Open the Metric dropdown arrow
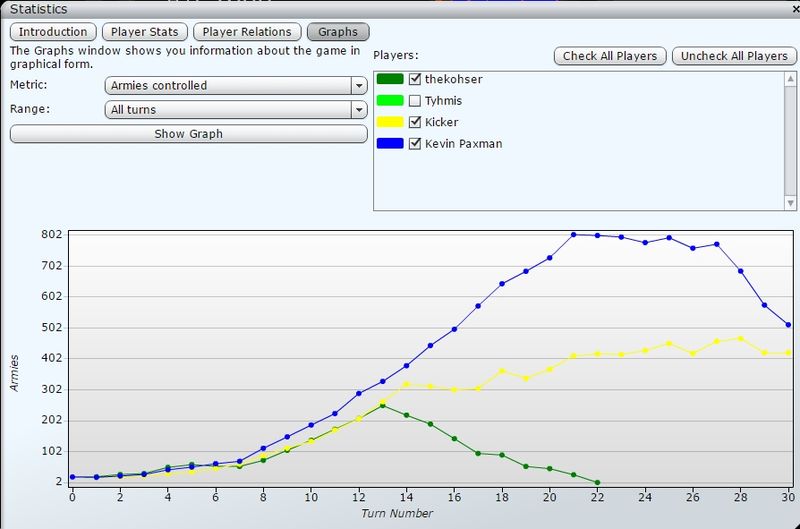The width and height of the screenshot is (800, 529). click(x=359, y=86)
